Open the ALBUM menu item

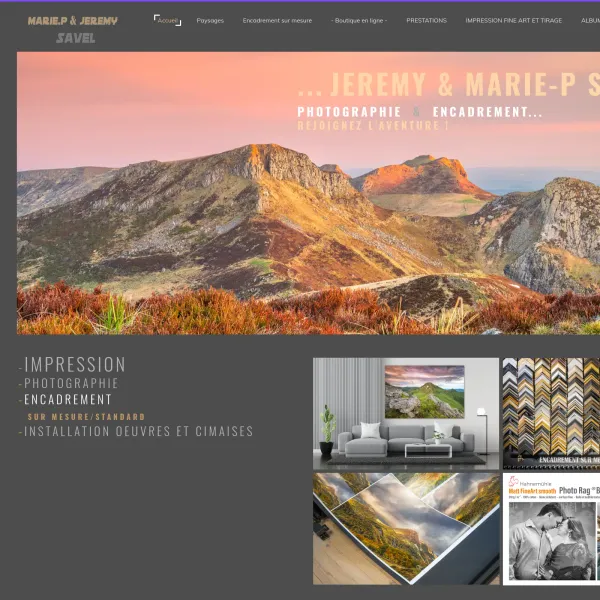point(590,20)
